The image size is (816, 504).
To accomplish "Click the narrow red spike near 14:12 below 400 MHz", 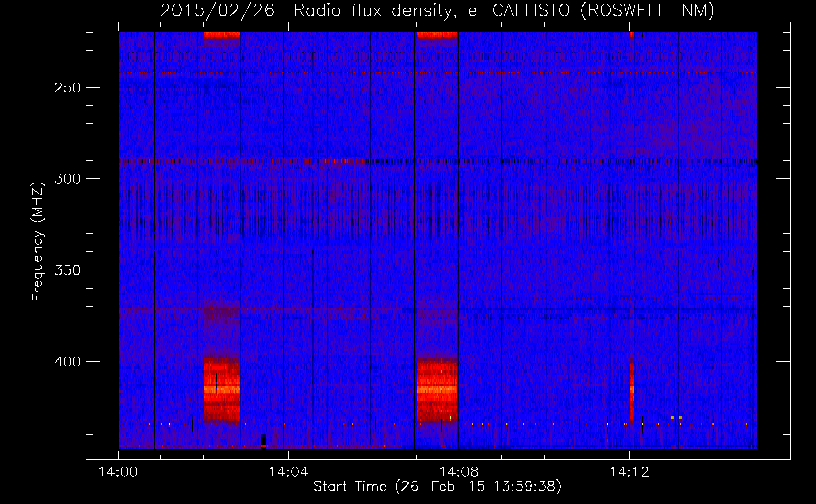I will coord(632,390).
